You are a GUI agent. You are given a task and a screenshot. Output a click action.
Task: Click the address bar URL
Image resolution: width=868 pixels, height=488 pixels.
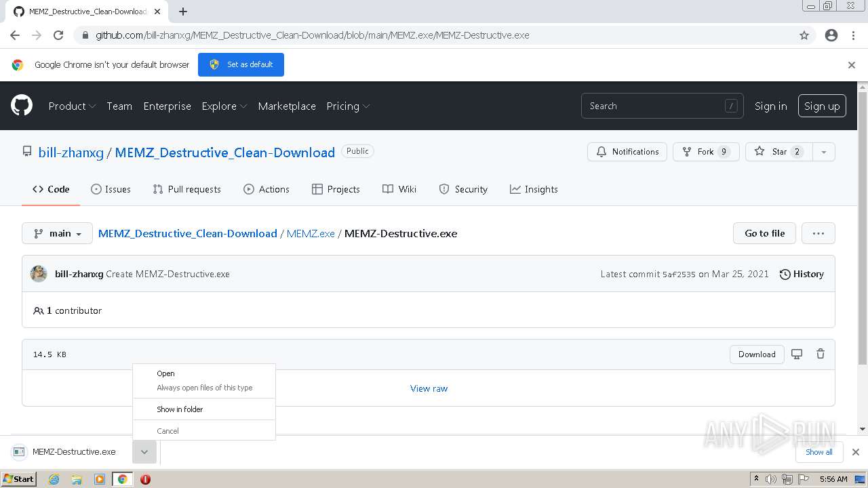312,35
